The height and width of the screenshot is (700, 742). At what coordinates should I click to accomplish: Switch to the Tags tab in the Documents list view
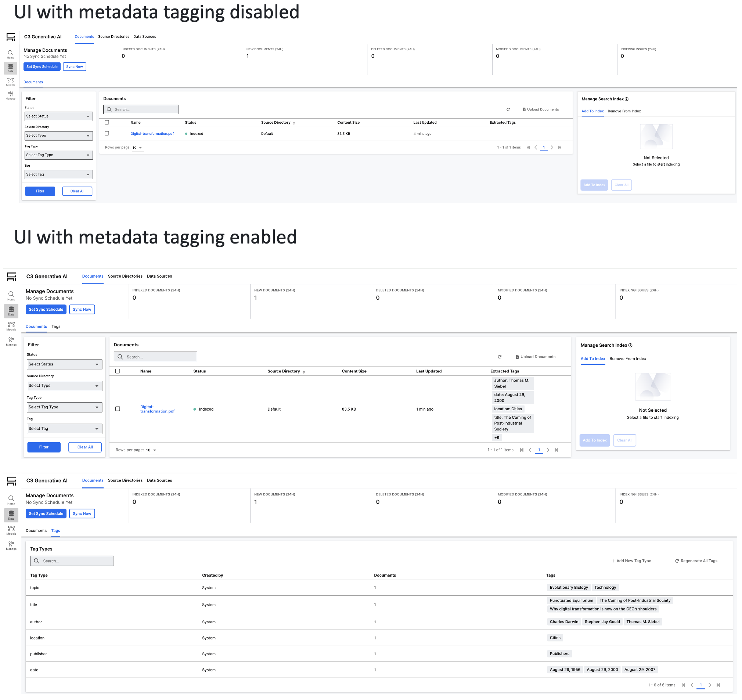56,326
